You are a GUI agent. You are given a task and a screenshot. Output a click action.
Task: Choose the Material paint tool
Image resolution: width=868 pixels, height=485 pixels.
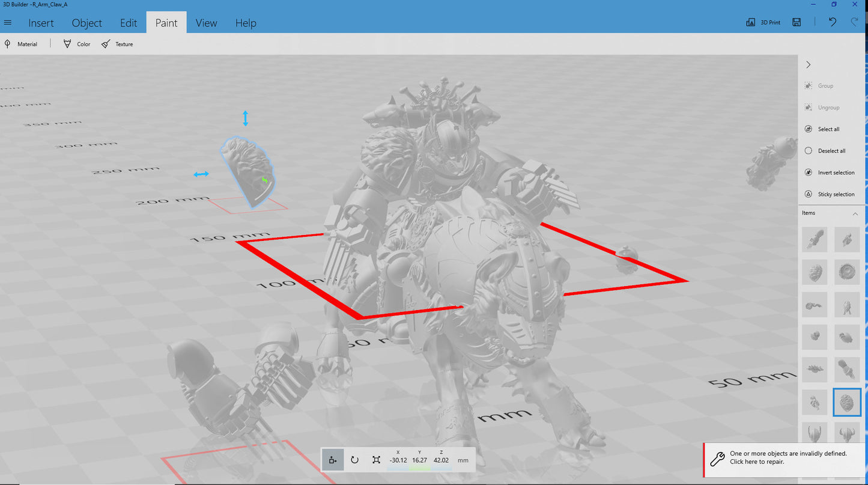point(21,44)
